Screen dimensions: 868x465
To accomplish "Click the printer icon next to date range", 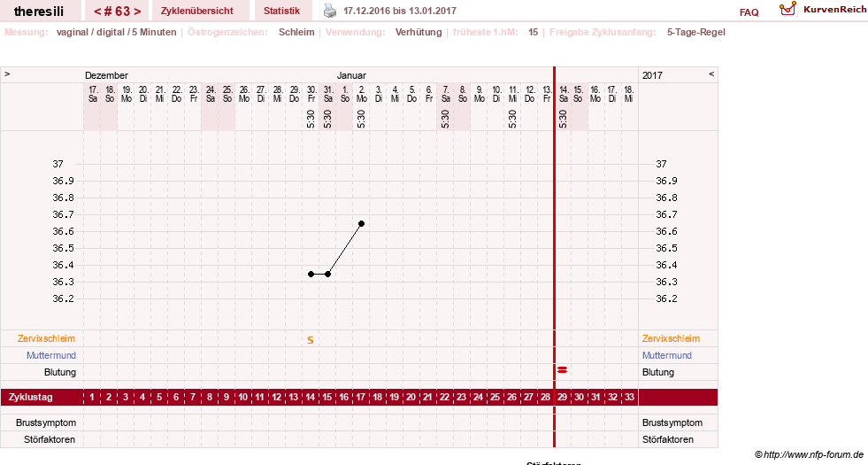I will coord(330,11).
